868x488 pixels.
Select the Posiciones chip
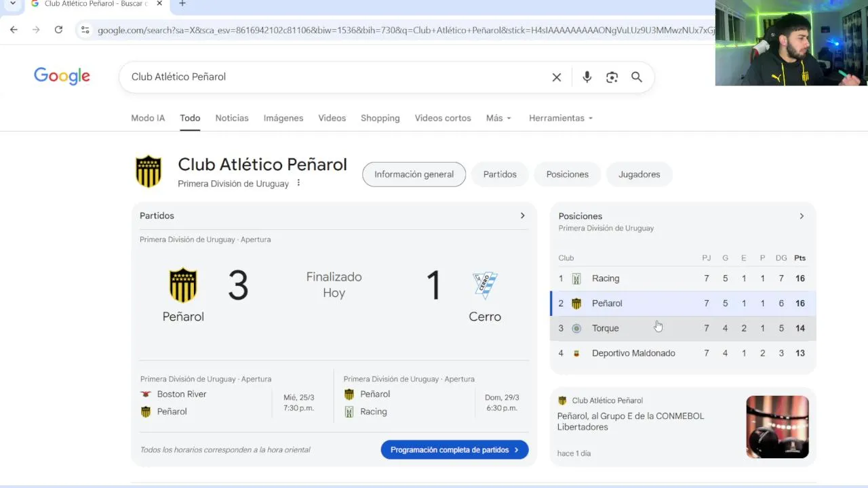point(568,174)
